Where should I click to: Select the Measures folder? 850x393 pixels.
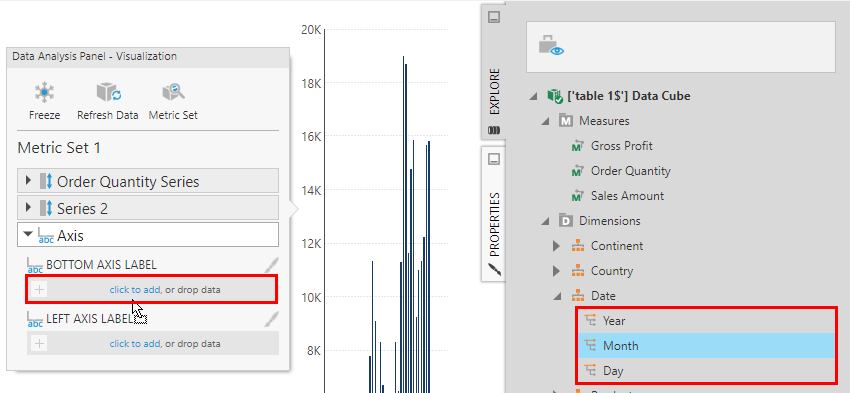tap(604, 121)
